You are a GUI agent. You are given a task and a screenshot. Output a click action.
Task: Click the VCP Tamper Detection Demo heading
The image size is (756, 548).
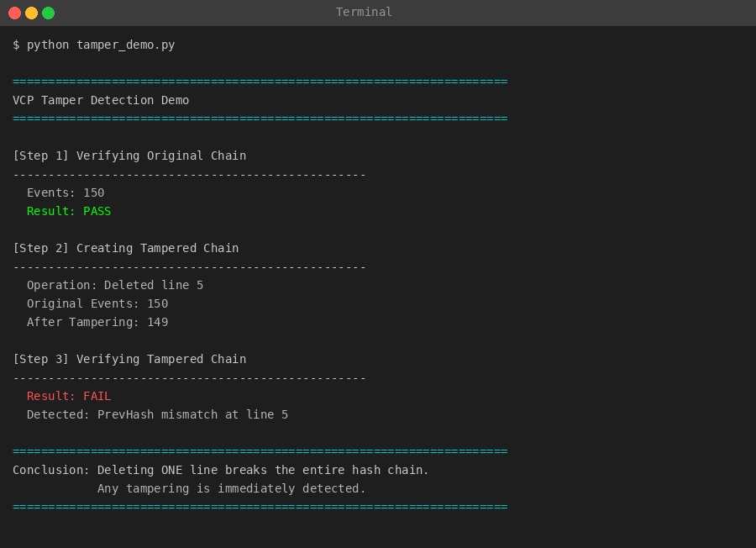click(x=101, y=100)
